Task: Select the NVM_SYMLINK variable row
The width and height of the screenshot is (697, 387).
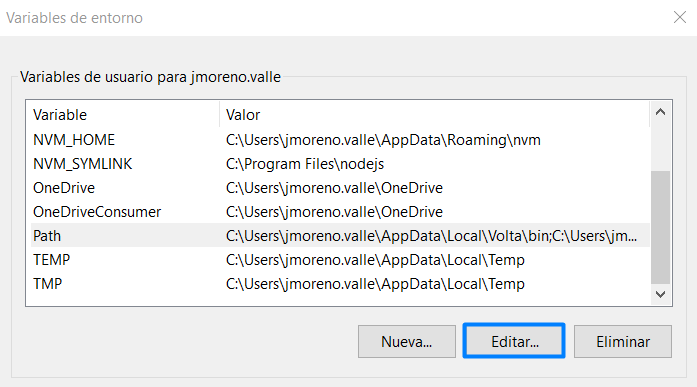Action: [x=340, y=164]
